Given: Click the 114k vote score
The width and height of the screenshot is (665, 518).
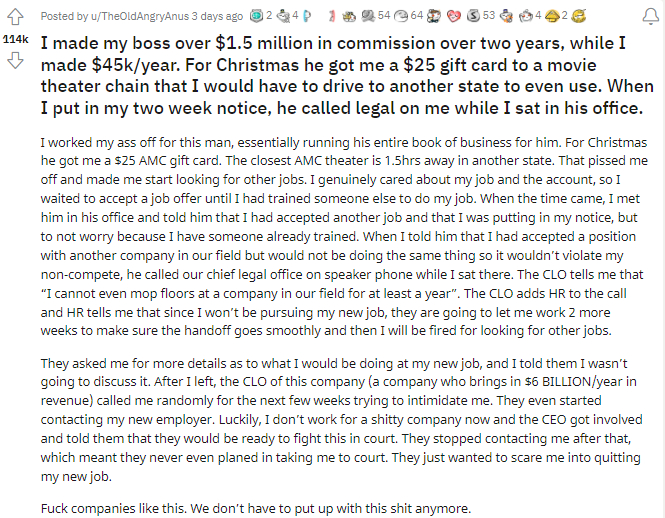Looking at the screenshot, I should click(16, 38).
